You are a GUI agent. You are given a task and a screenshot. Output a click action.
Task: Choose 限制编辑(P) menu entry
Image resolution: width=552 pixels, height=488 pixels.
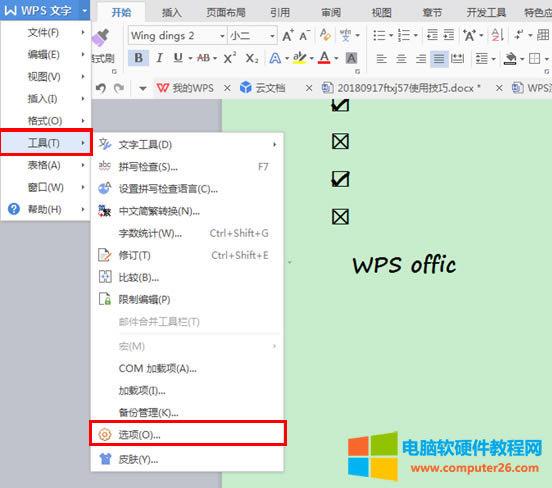[187, 300]
